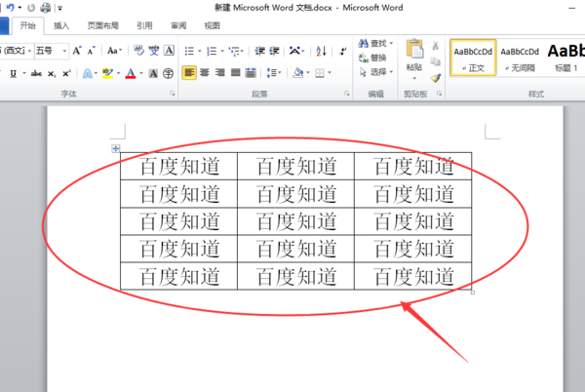This screenshot has height=392, width=585.
Task: Decrease font size with the Shrink Font icon
Action: click(91, 51)
